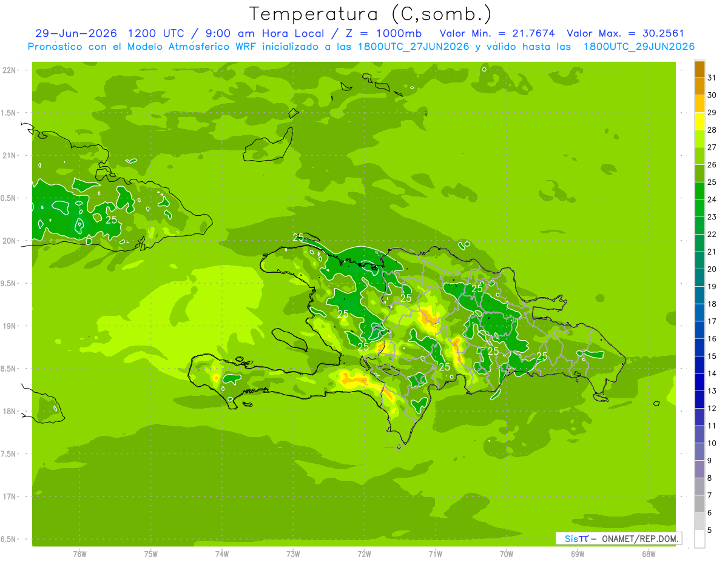Click the dark blue swatch between 13 and 14

(x=699, y=382)
